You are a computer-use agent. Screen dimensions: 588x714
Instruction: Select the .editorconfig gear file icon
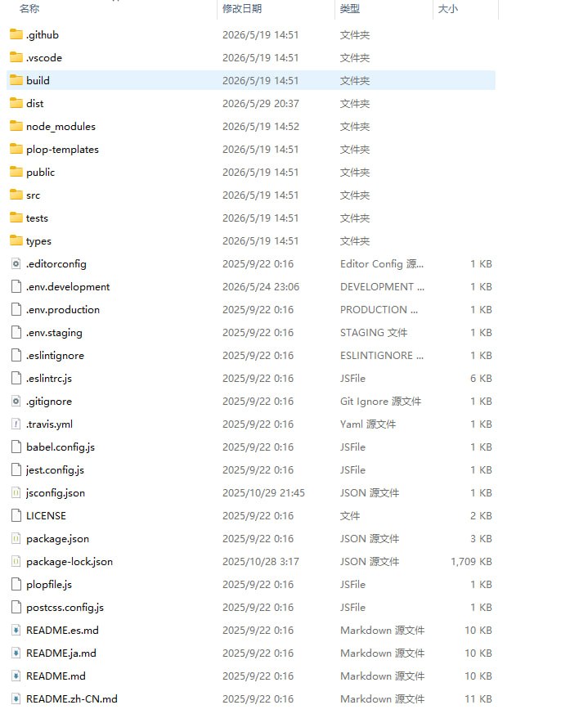(x=16, y=263)
